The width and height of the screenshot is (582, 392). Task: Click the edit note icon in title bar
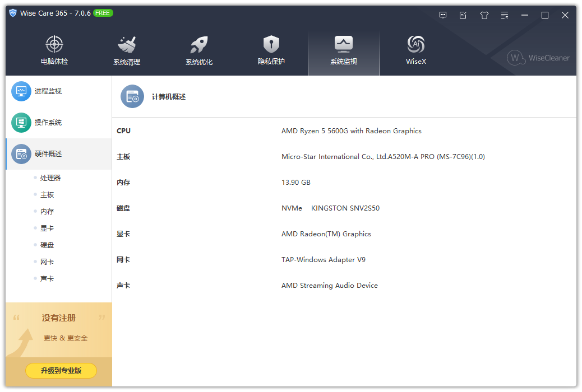point(463,15)
